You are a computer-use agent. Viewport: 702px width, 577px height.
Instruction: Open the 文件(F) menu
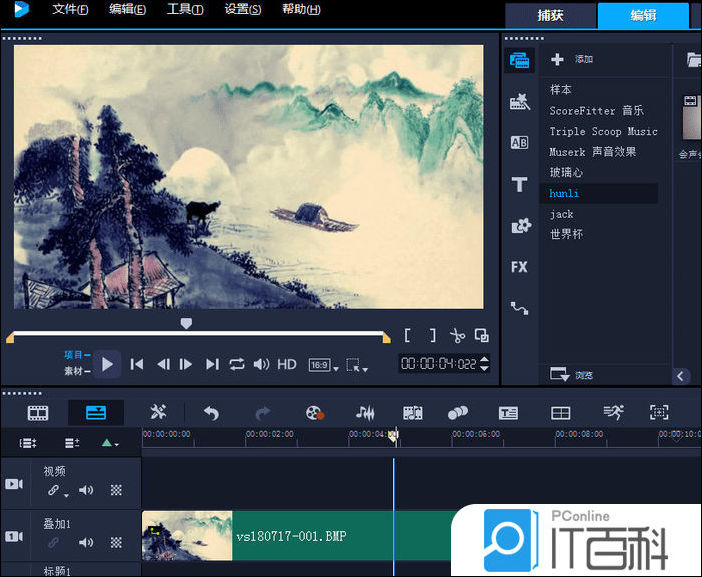click(70, 10)
